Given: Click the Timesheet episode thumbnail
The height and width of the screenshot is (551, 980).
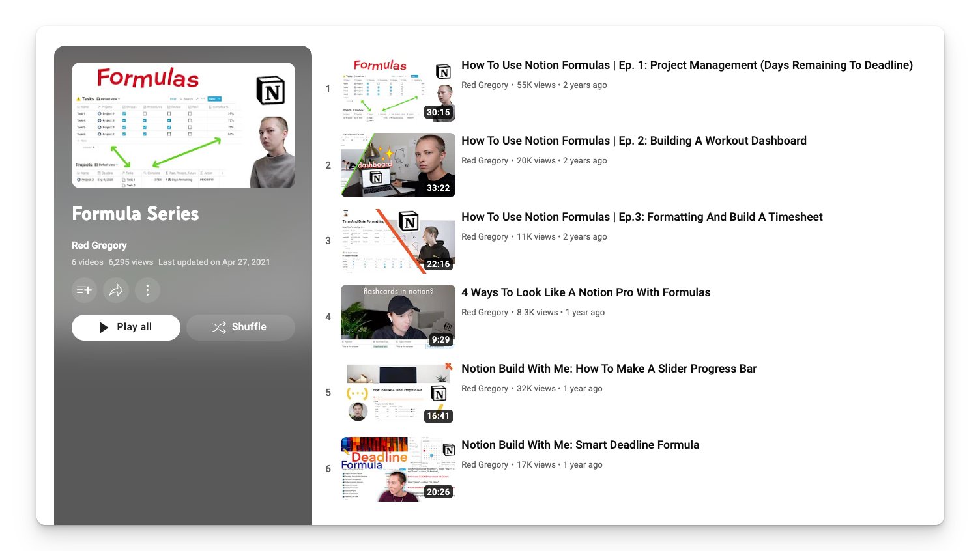Looking at the screenshot, I should (397, 241).
